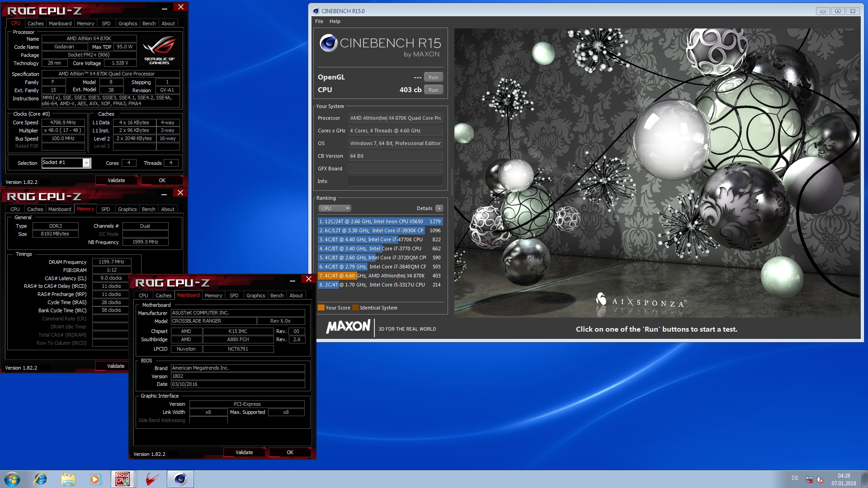Viewport: 868px width, 488px height.
Task: Select ranking row Intel Core i5-3317U
Action: click(x=380, y=285)
